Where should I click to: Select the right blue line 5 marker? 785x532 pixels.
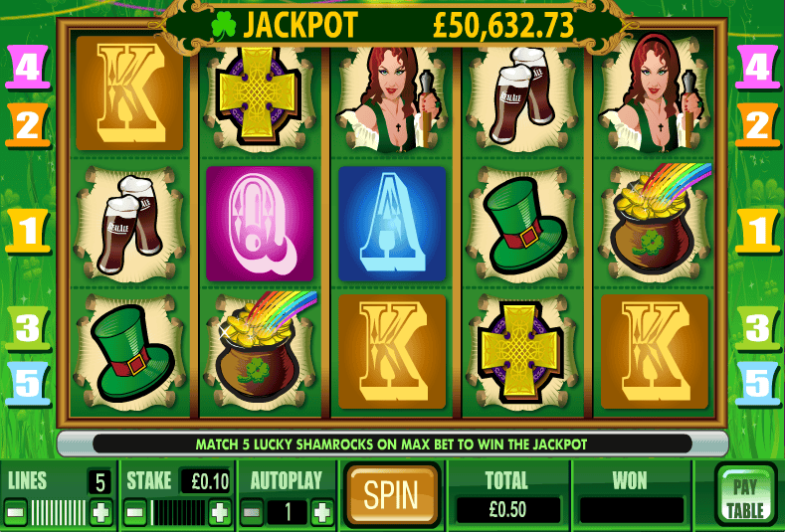[757, 384]
